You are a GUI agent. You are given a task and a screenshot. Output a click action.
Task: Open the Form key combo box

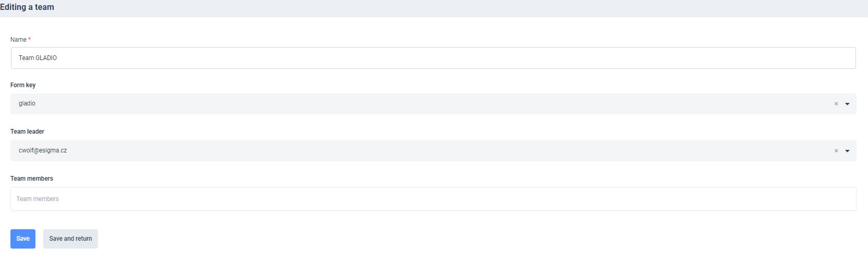tap(417, 104)
